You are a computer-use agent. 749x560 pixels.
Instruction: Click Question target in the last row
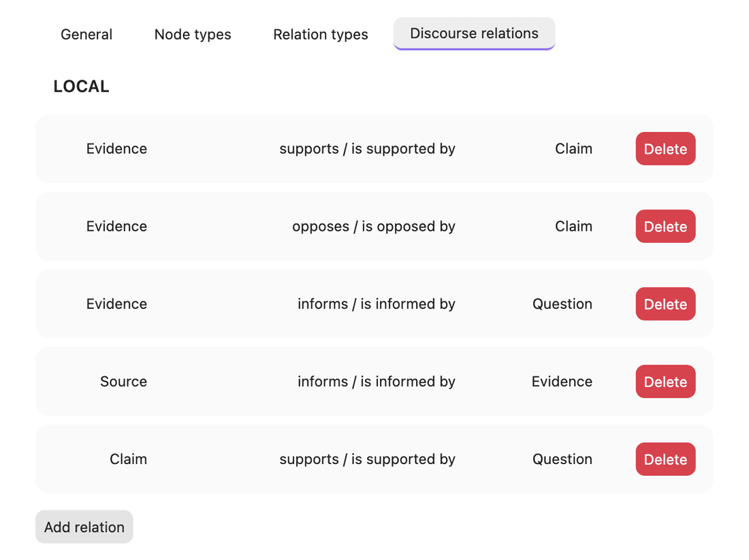click(562, 459)
